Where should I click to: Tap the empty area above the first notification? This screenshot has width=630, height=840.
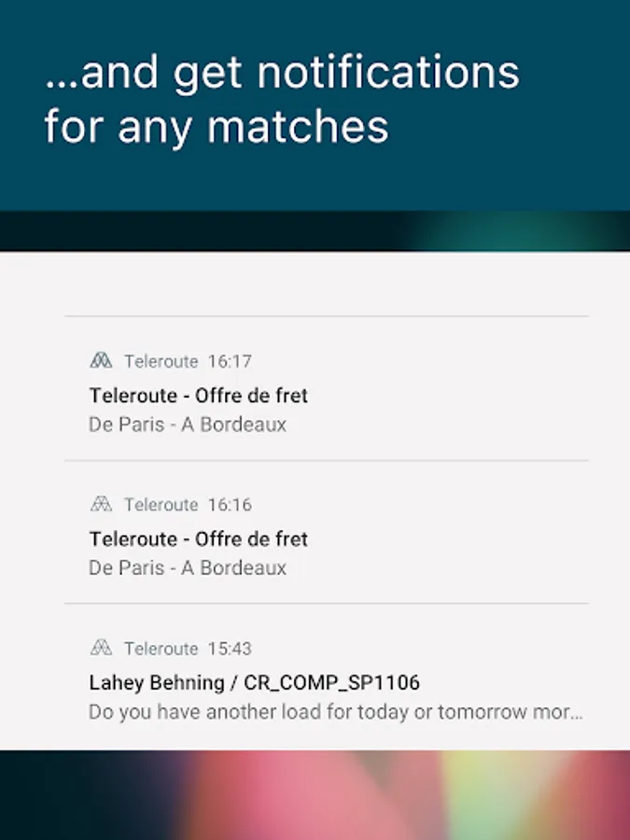tap(315, 284)
